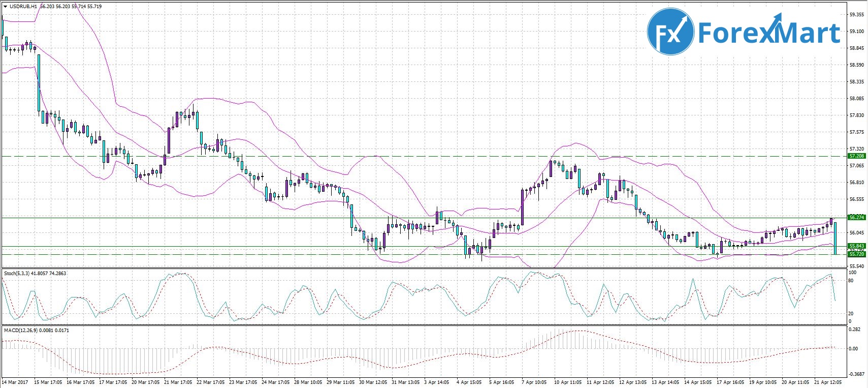Click the 7 Apr 10:05 time label
Image resolution: width=868 pixels, height=388 pixels.
point(534,382)
